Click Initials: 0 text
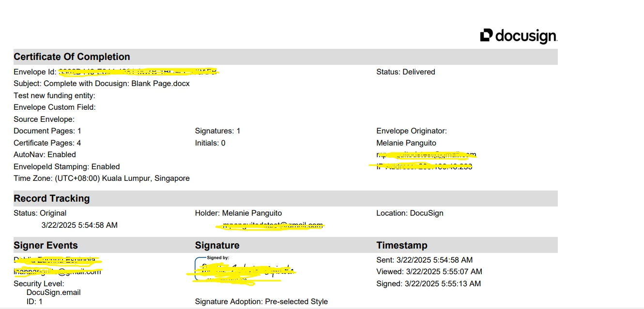The width and height of the screenshot is (644, 309). tap(210, 143)
